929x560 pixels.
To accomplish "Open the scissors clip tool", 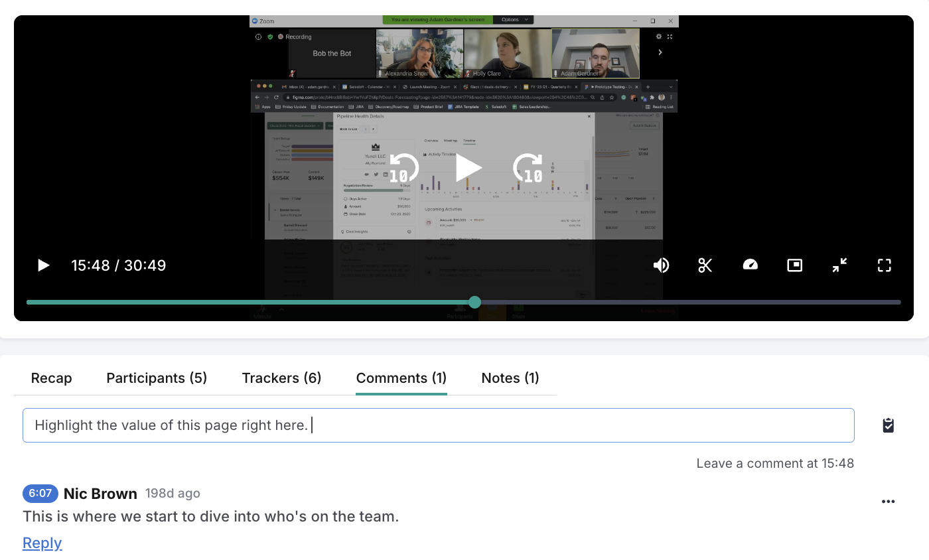I will point(705,265).
